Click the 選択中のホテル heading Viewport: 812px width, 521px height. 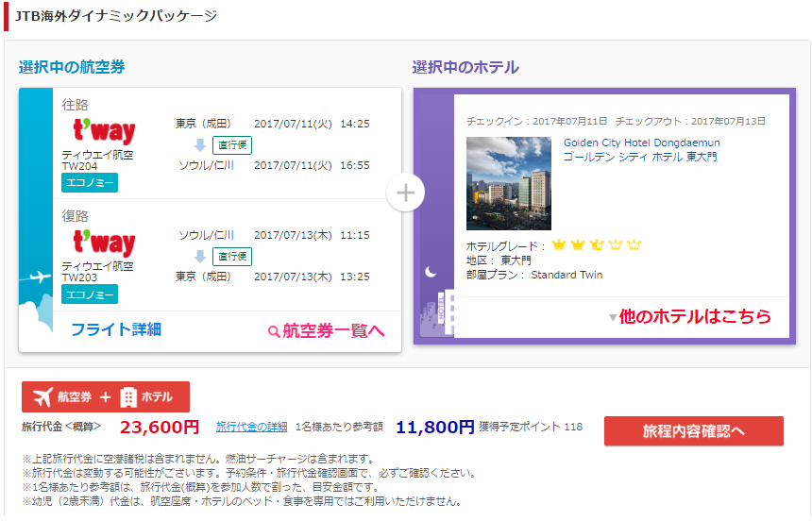pos(465,67)
